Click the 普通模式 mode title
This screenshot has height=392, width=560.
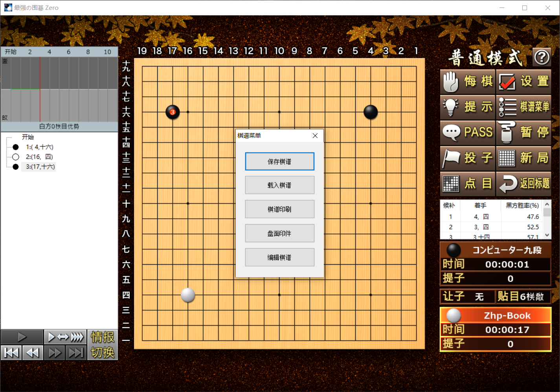point(486,58)
